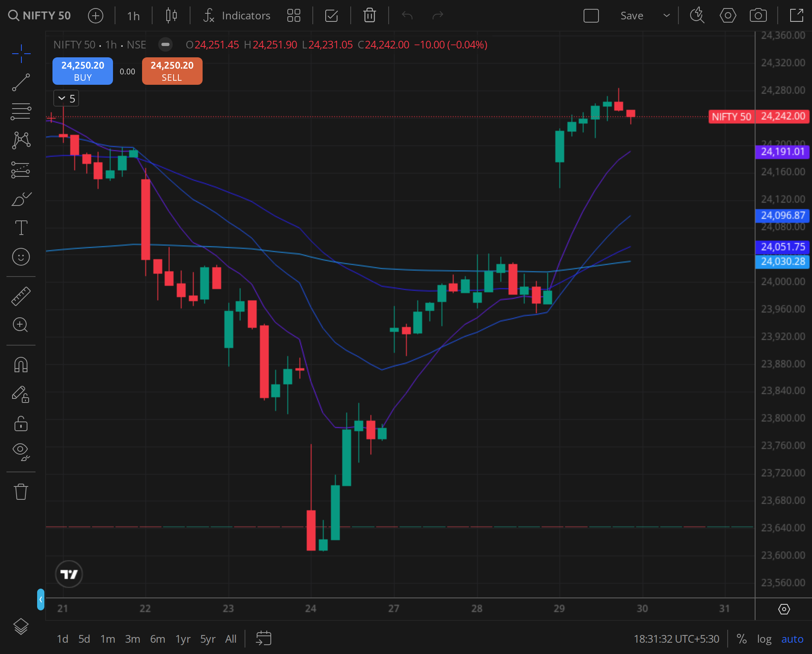812x654 pixels.
Task: Open the emoji icons tool
Action: [21, 257]
